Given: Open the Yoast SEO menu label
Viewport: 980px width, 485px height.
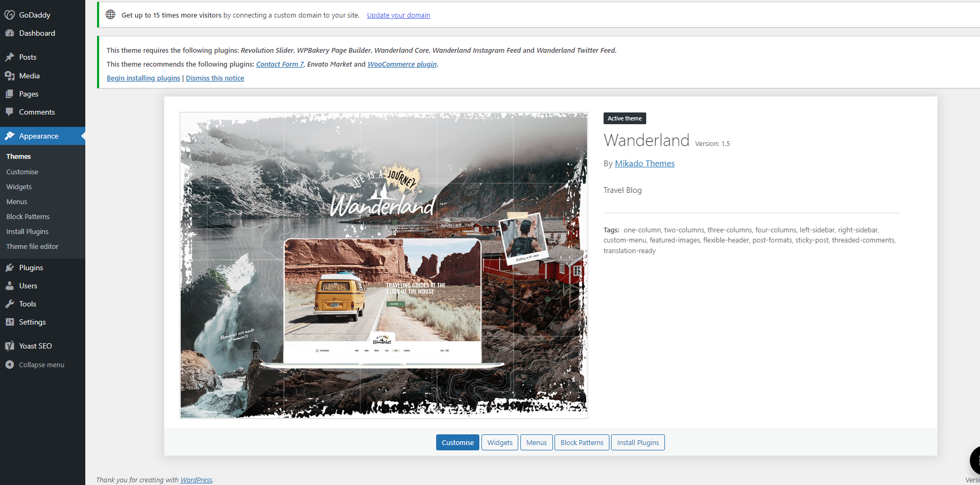Looking at the screenshot, I should [x=36, y=346].
